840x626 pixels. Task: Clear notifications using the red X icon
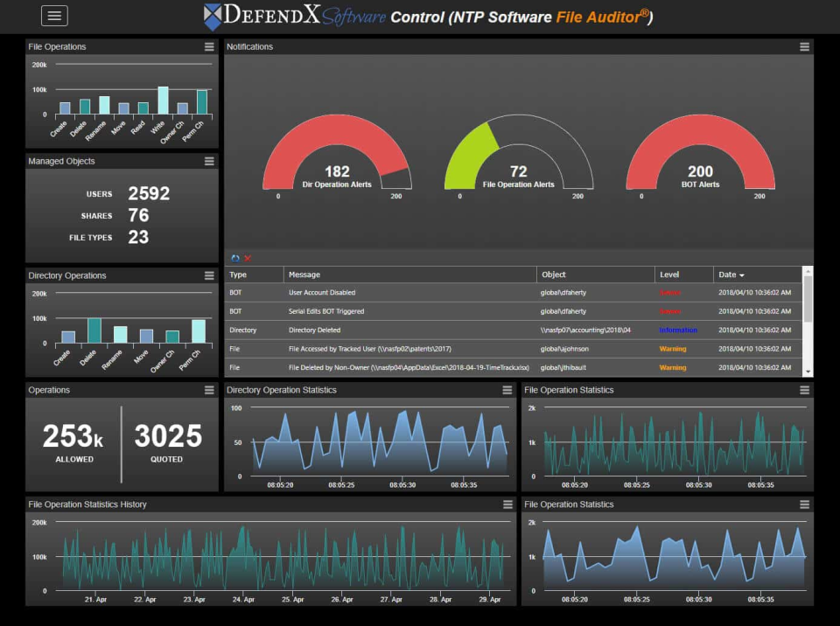pyautogui.click(x=248, y=258)
